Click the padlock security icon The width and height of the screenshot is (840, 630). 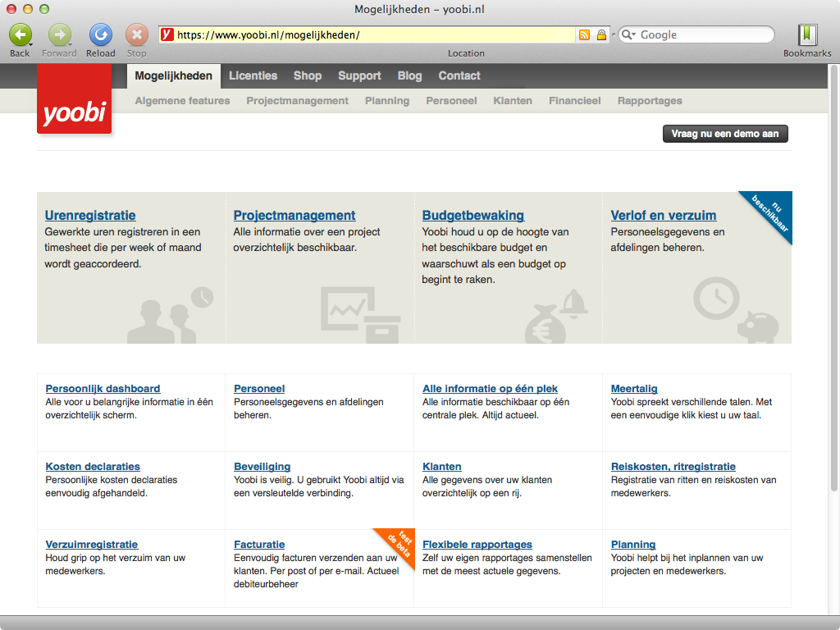coord(601,34)
